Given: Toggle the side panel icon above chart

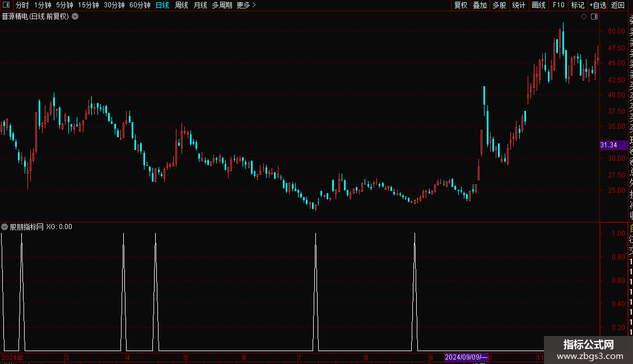Looking at the screenshot, I should pyautogui.click(x=594, y=17).
